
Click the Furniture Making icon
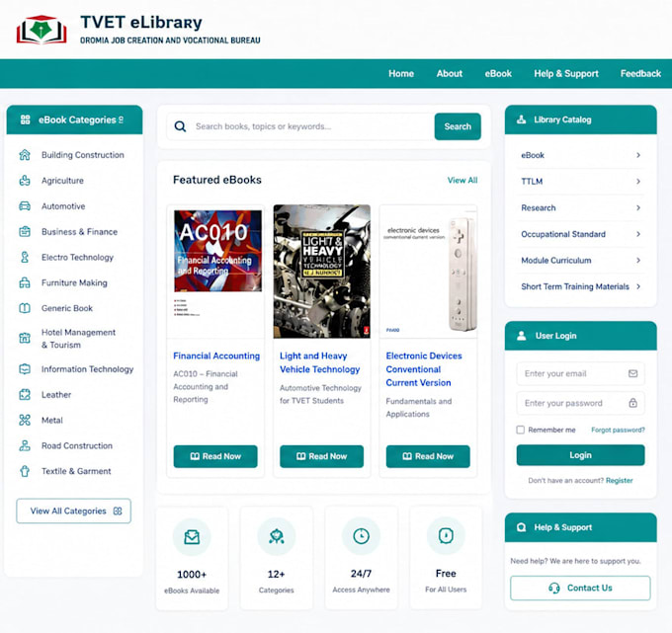click(25, 282)
